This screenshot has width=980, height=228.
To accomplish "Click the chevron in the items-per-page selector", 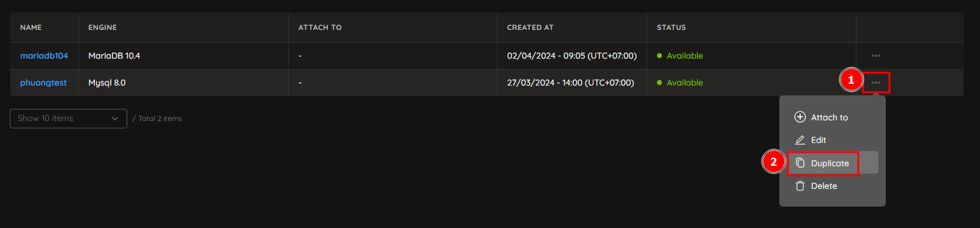I will pos(115,119).
